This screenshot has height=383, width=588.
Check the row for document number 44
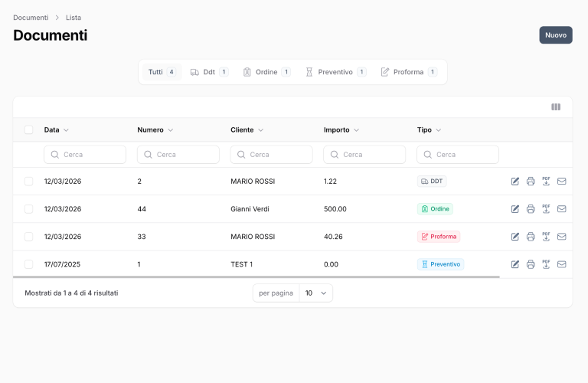[x=29, y=209]
